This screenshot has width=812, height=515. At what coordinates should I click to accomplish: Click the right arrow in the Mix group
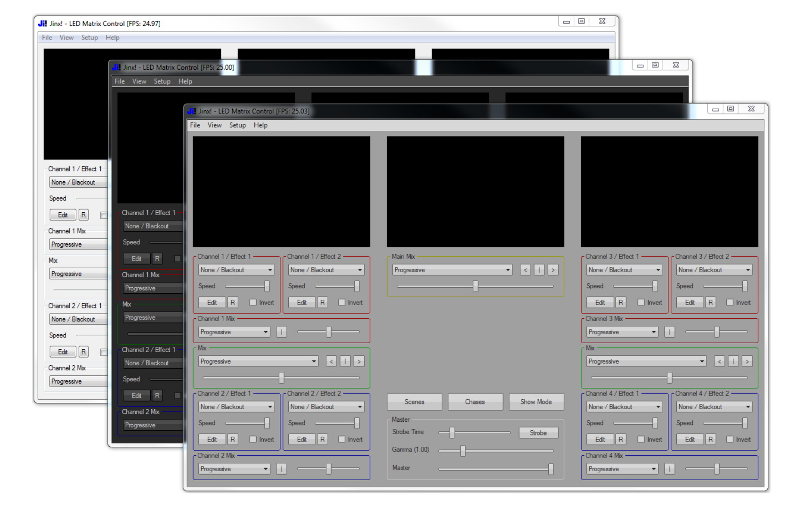click(359, 361)
